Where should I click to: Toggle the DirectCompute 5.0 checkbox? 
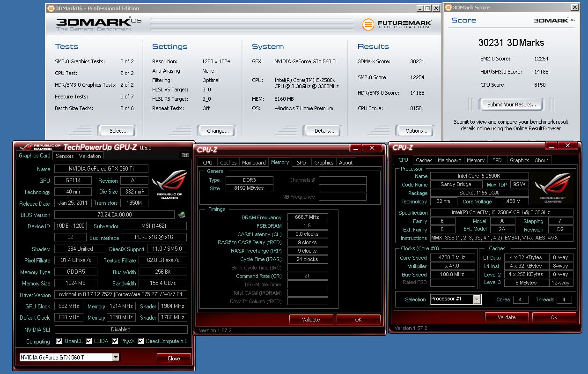pyautogui.click(x=141, y=341)
